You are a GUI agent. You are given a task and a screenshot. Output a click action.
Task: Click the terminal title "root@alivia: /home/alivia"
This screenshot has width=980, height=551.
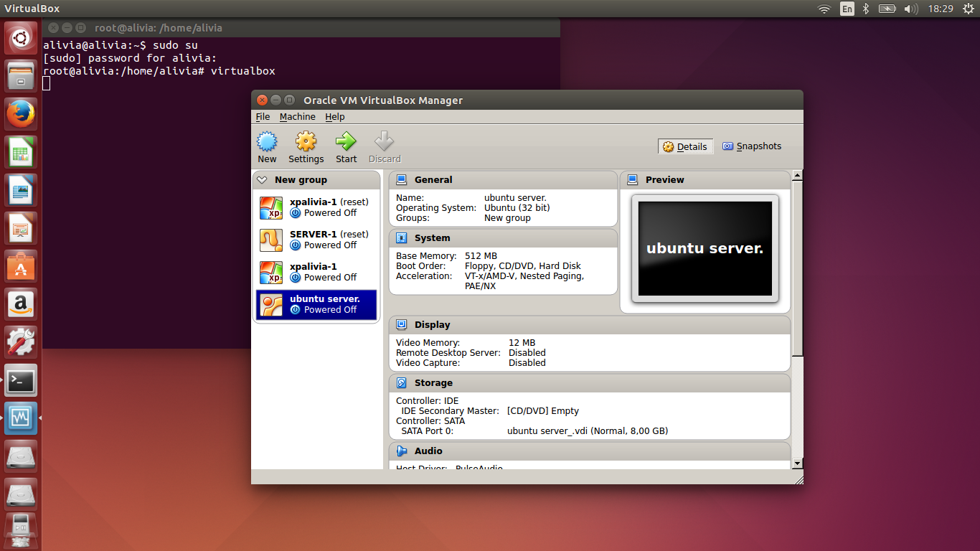pos(159,28)
